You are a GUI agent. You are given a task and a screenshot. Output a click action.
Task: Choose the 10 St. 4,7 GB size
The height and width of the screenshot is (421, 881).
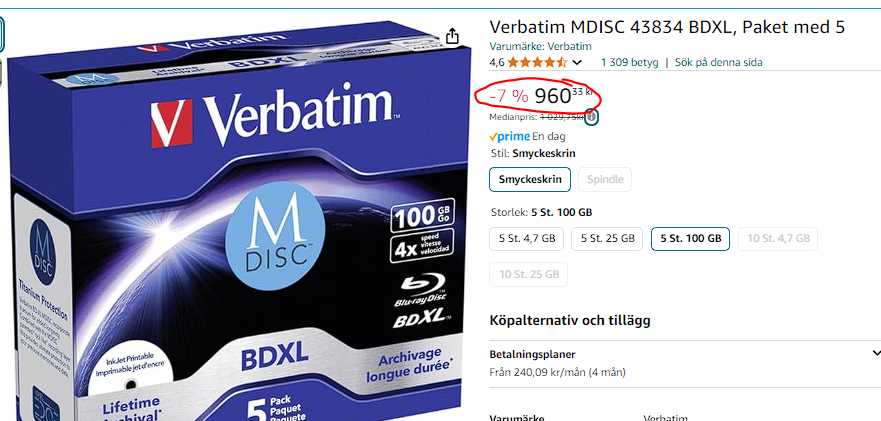tap(778, 238)
